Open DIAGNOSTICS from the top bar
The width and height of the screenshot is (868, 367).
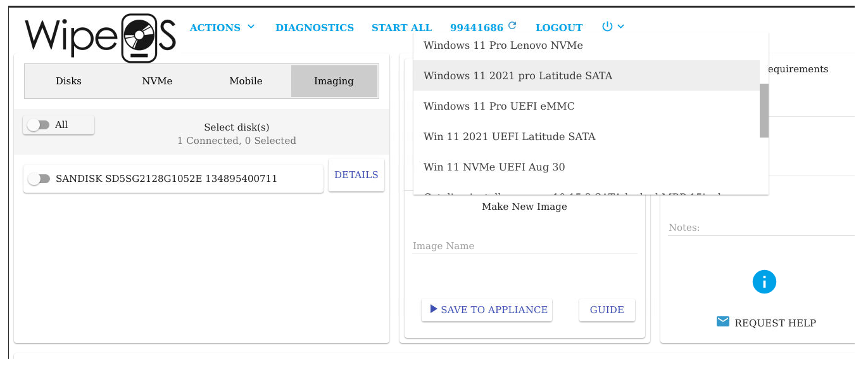(315, 28)
